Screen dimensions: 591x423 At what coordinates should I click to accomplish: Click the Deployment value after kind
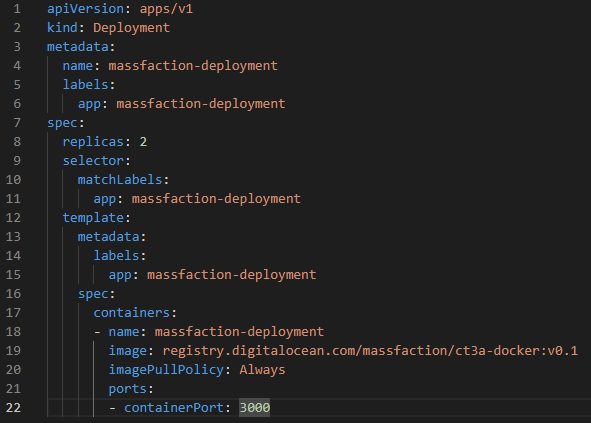click(x=132, y=28)
